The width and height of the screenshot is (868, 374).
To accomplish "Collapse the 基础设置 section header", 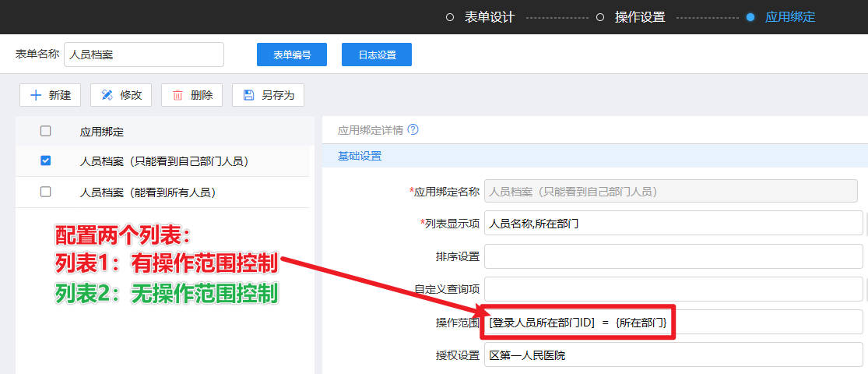I will click(360, 156).
